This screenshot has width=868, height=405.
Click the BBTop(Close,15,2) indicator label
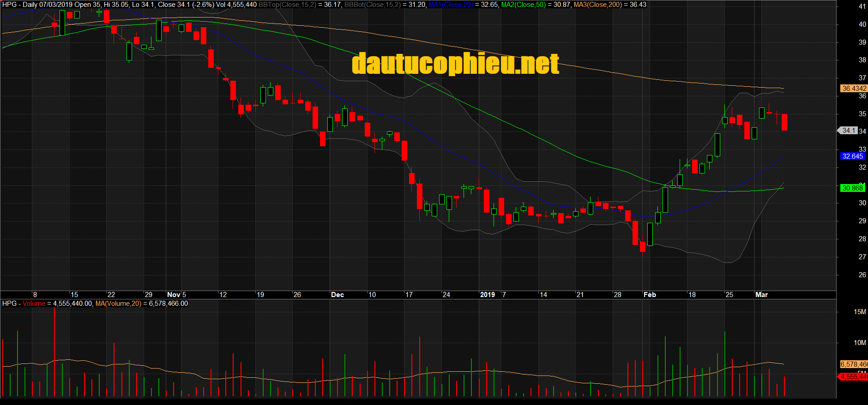tap(287, 5)
